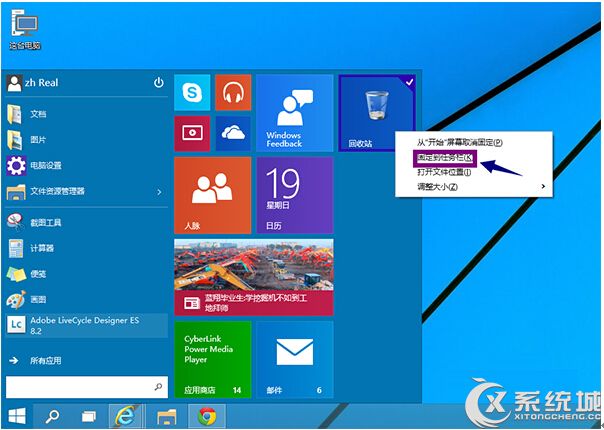Viewport: 604px width, 430px height.
Task: Open the 人脉 People tile
Action: click(212, 195)
